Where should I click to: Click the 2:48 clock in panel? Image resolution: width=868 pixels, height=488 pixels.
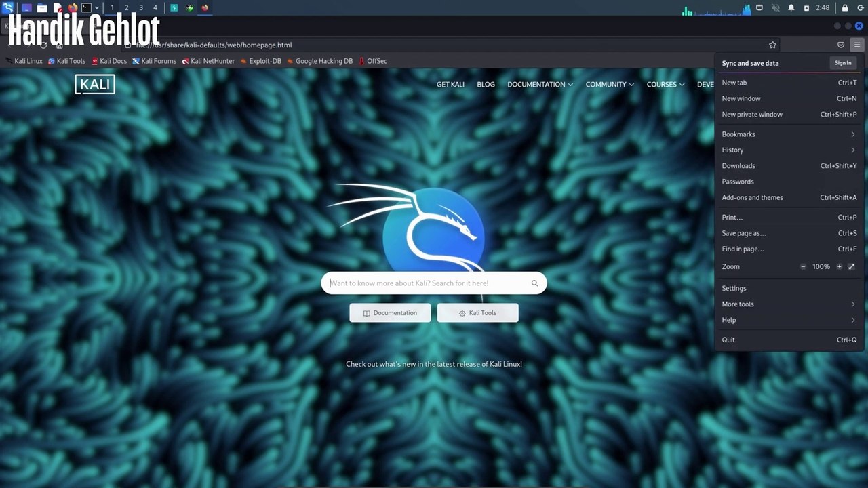pos(823,8)
